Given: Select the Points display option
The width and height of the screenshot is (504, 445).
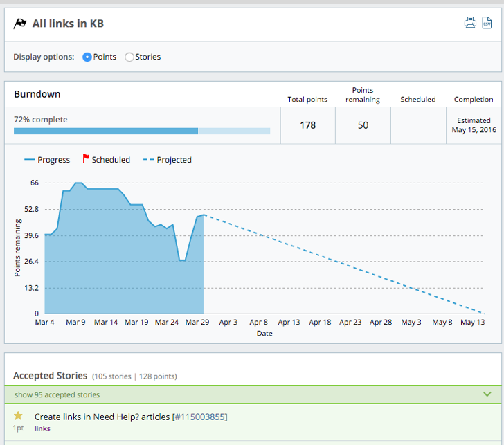Looking at the screenshot, I should click(x=87, y=57).
